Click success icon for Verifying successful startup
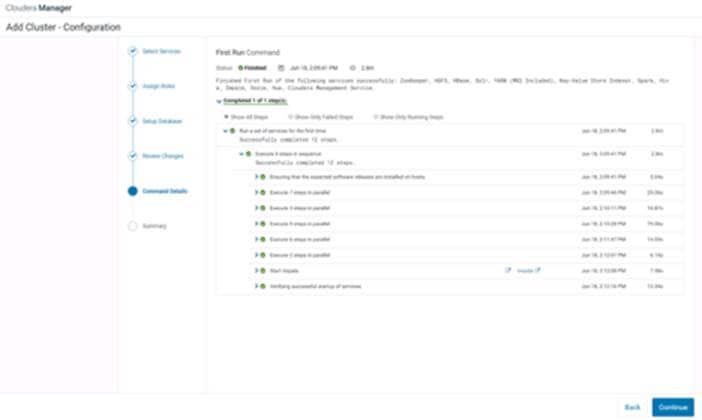The image size is (702, 420). point(263,286)
